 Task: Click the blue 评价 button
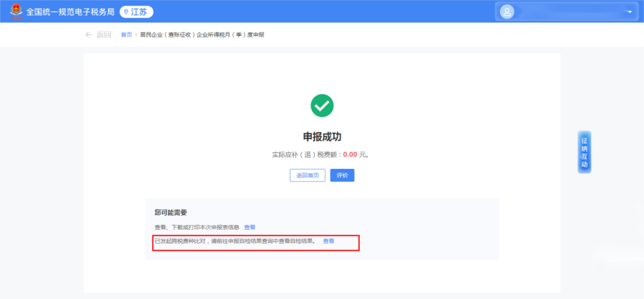(342, 175)
